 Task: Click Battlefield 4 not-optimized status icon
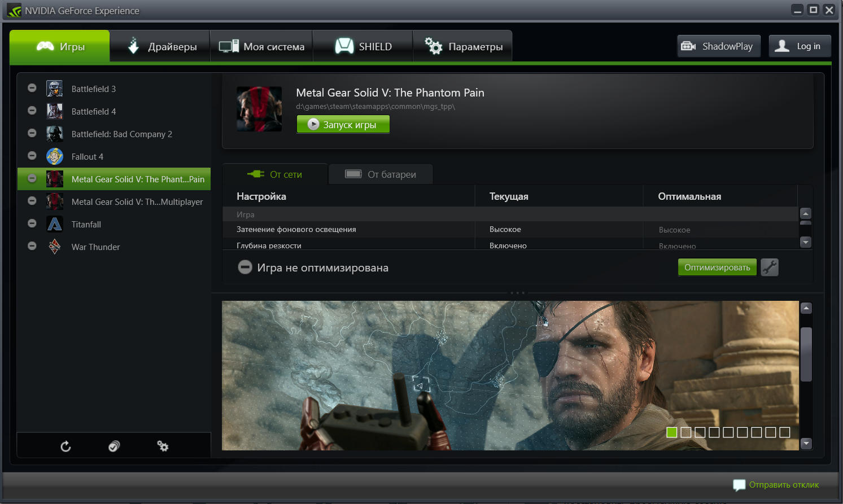(x=32, y=111)
